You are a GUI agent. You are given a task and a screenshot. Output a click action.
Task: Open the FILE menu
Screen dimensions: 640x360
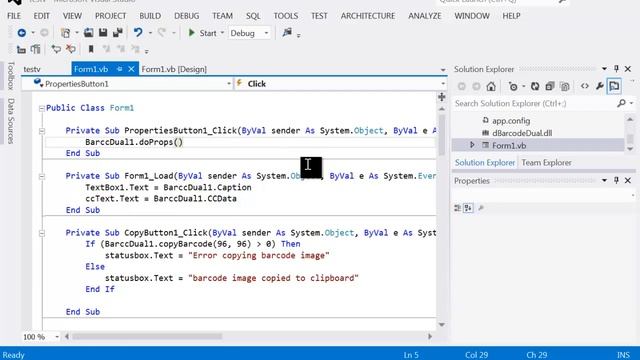point(14,16)
